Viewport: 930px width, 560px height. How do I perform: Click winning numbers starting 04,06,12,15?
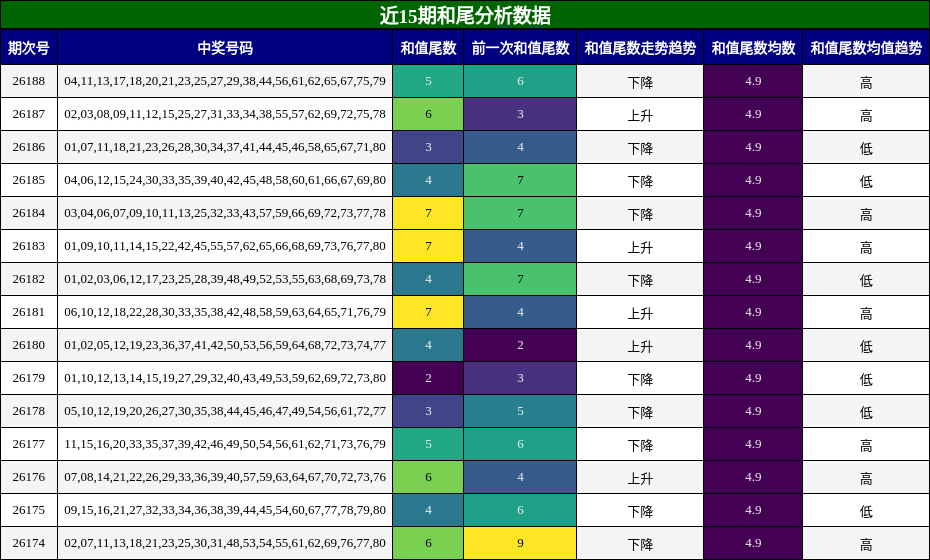225,180
